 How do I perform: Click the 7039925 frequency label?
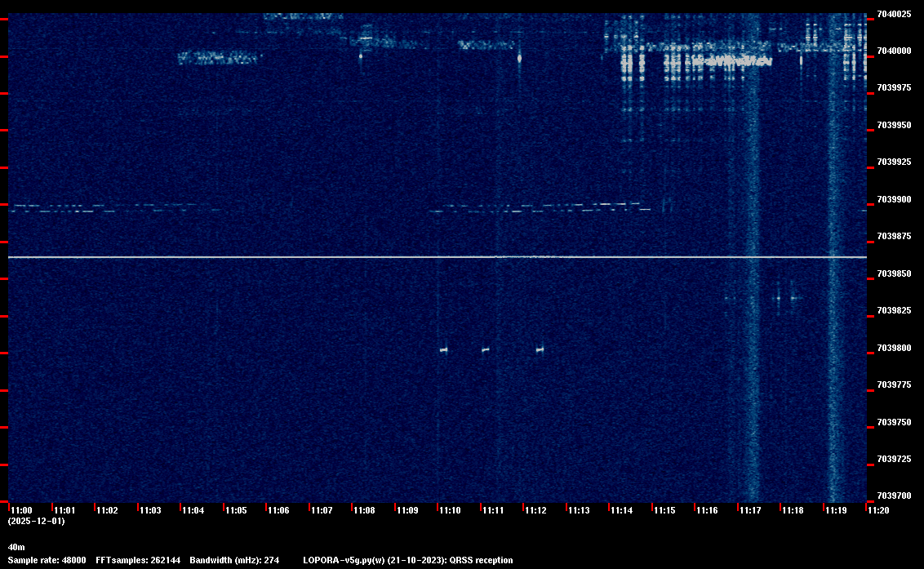tap(894, 162)
